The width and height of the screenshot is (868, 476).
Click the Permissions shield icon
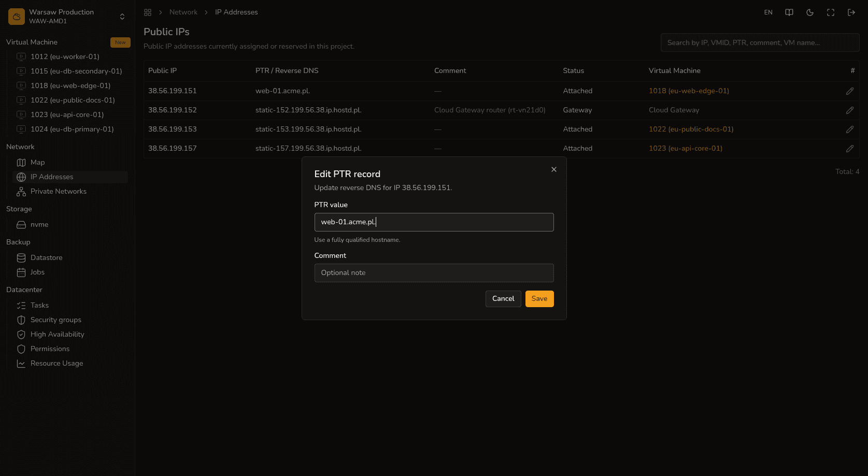point(21,349)
